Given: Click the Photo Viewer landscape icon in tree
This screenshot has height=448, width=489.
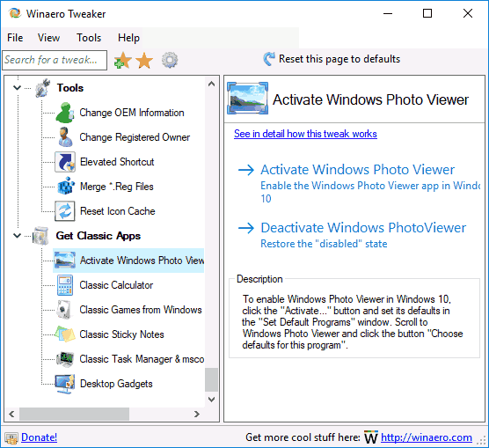Looking at the screenshot, I should point(65,260).
